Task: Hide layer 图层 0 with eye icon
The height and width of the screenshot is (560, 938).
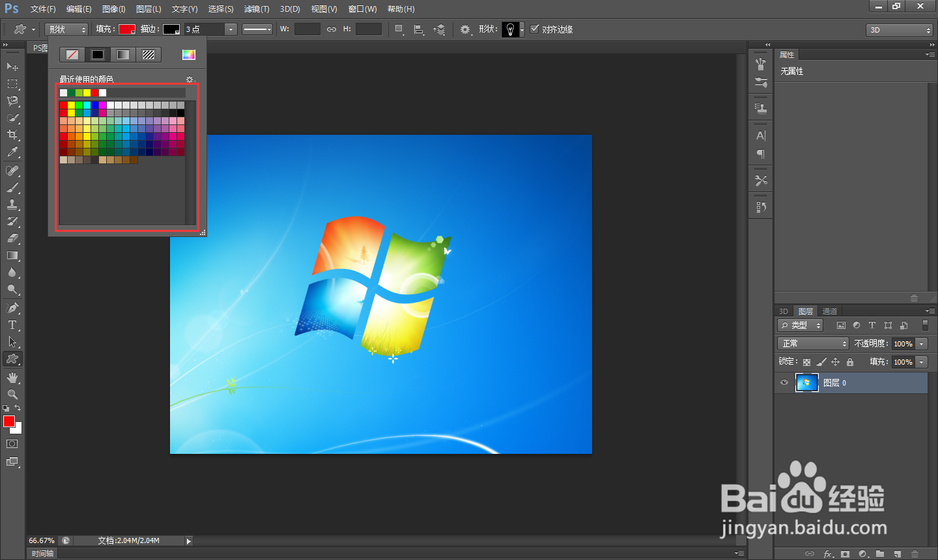Action: tap(784, 383)
